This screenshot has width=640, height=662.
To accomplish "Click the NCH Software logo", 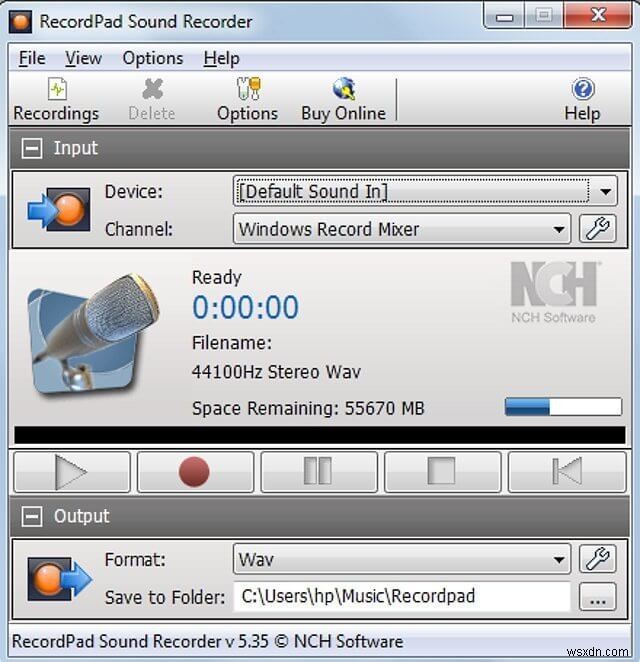I will click(554, 293).
